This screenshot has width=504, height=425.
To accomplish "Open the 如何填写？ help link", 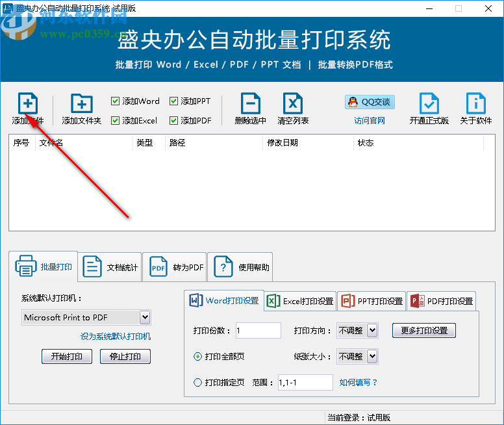I will coord(358,382).
